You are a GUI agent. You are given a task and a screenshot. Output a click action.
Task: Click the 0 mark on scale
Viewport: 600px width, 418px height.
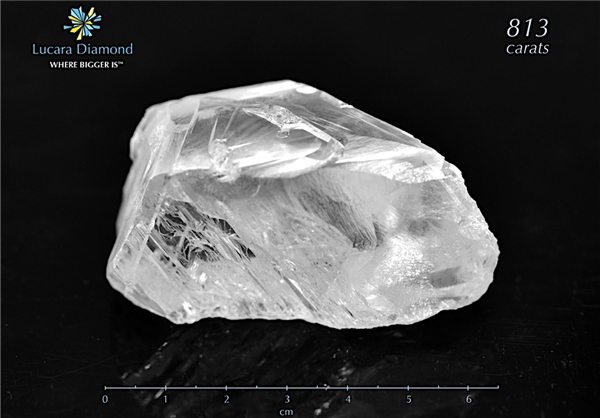coord(105,400)
